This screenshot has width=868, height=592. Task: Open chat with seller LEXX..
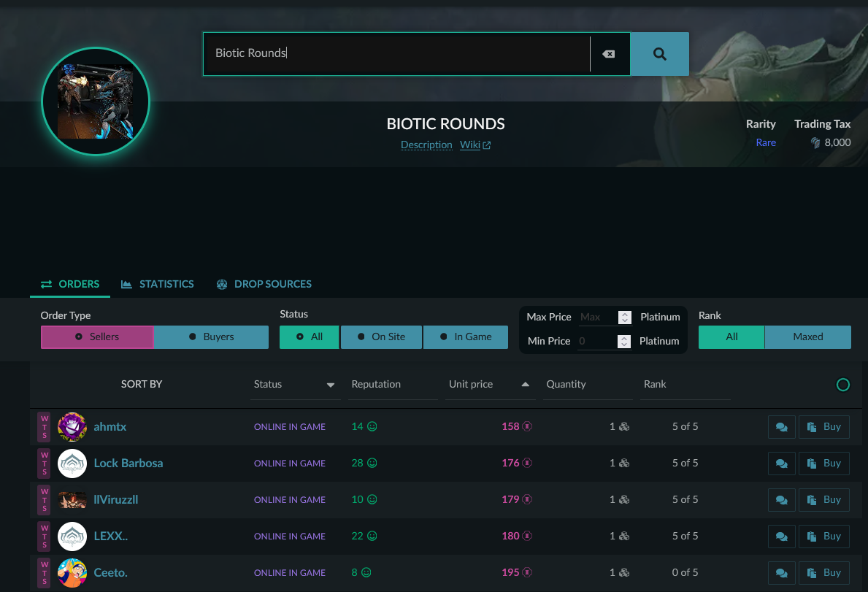pyautogui.click(x=782, y=537)
